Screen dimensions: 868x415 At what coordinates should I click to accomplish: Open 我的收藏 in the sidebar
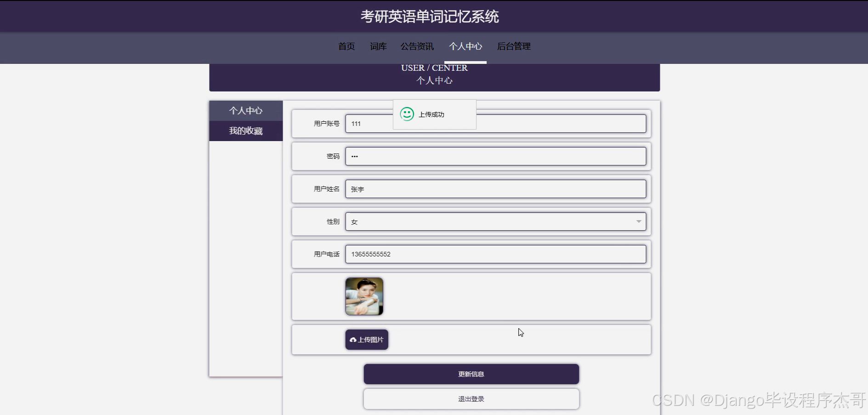click(246, 131)
